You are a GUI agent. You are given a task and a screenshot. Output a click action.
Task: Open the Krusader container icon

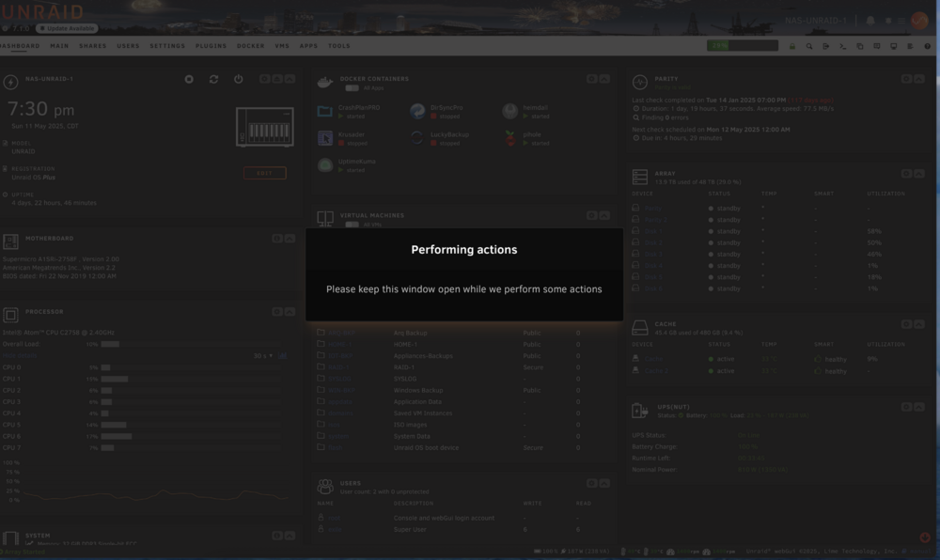click(325, 138)
